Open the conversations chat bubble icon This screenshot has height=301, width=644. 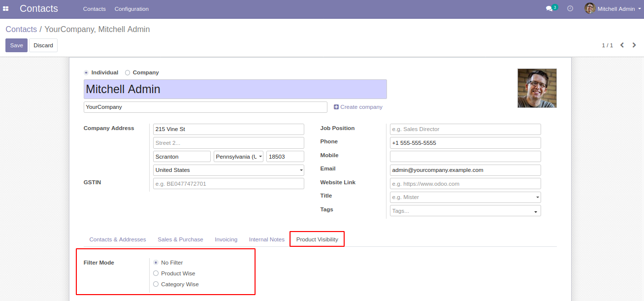pyautogui.click(x=549, y=9)
